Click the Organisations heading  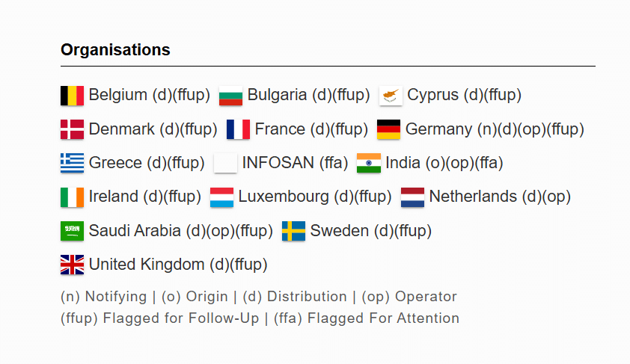tap(115, 50)
